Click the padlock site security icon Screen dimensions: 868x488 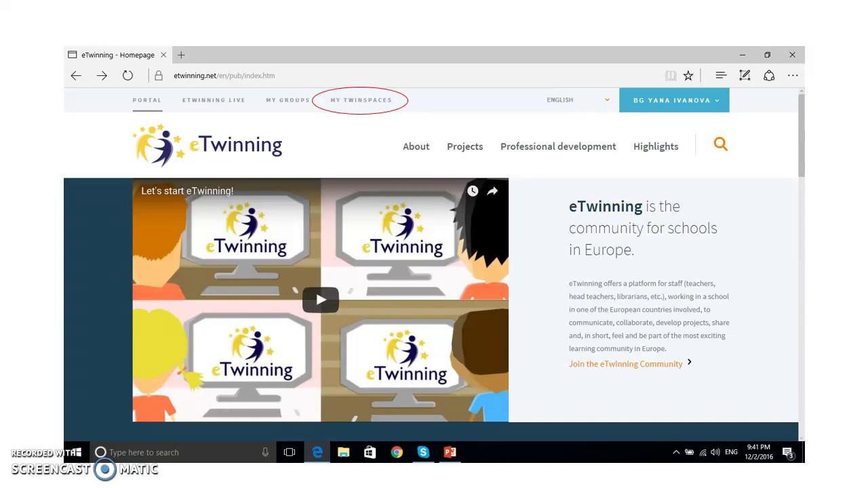(x=159, y=76)
